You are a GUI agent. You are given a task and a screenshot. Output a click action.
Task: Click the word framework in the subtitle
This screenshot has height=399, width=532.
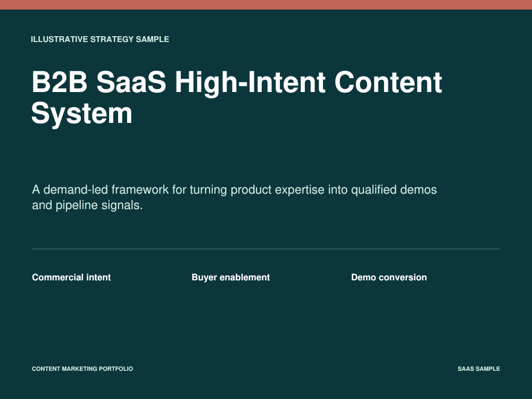point(140,190)
